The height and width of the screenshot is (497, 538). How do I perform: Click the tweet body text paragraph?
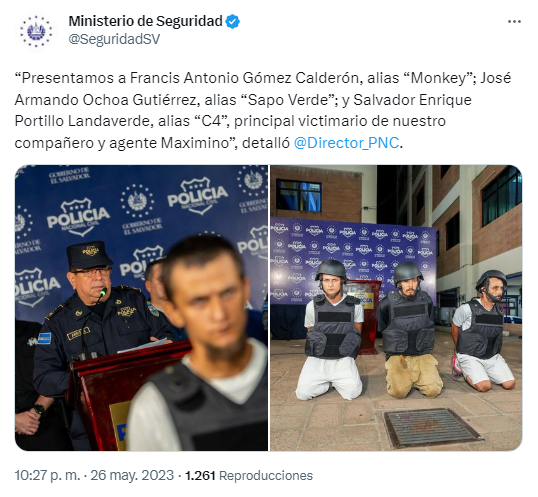click(262, 110)
